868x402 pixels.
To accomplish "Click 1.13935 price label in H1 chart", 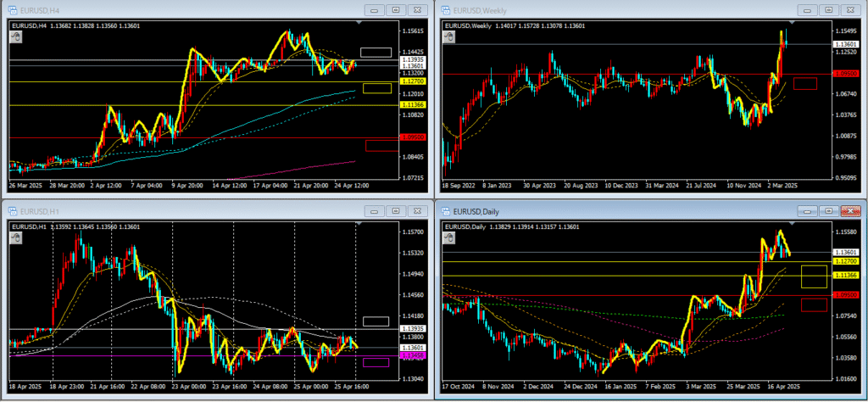I will tap(415, 329).
